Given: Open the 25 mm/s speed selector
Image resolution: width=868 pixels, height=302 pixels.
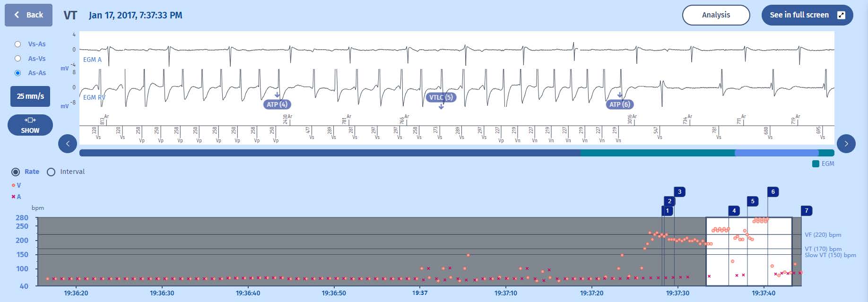Looking at the screenshot, I should pos(30,96).
